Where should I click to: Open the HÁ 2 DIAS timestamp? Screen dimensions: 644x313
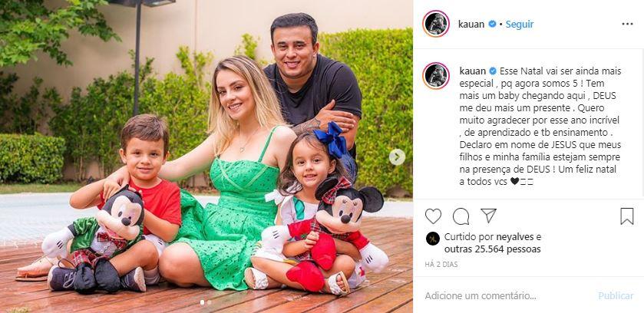441,265
